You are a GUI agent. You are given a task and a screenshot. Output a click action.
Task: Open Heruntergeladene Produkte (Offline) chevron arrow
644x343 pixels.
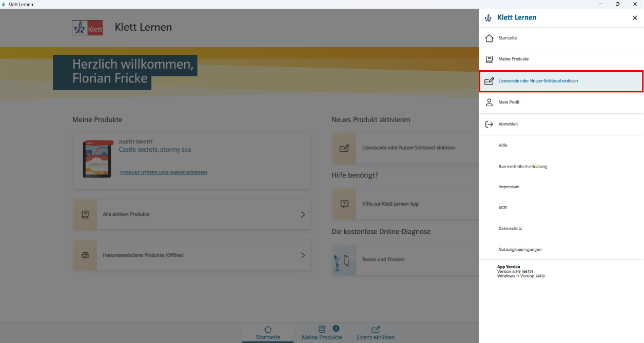(x=303, y=255)
